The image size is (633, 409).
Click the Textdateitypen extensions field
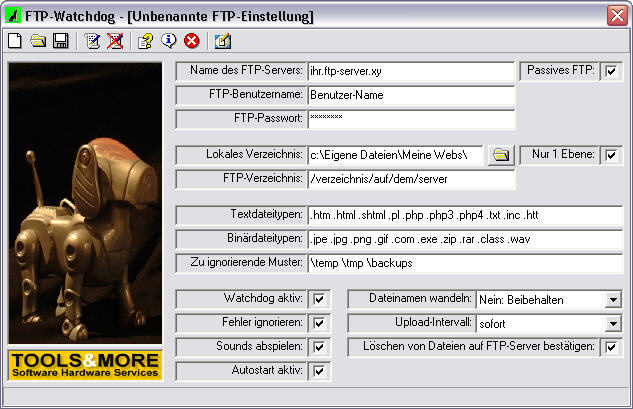click(465, 215)
